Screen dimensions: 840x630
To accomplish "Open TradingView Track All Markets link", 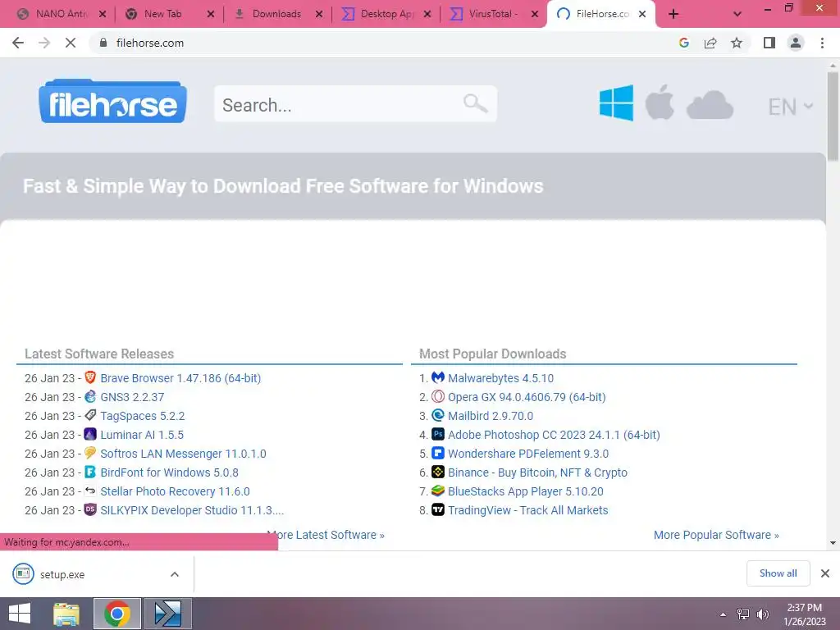I will click(x=527, y=510).
